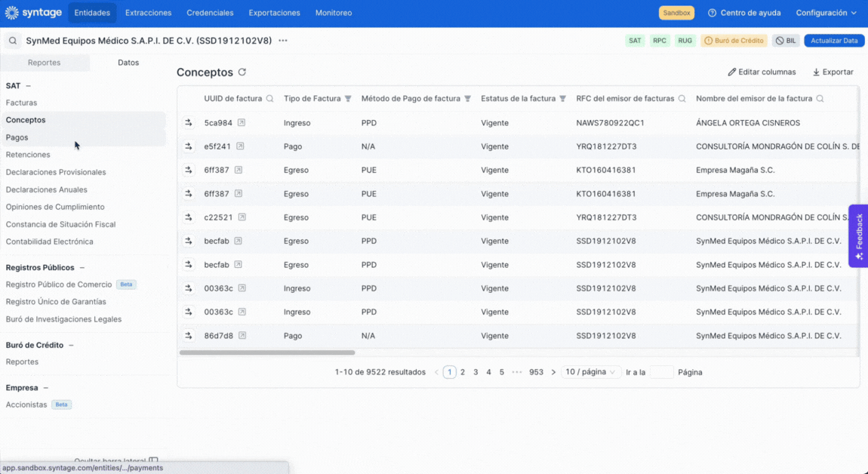This screenshot has width=868, height=474.
Task: Open the external link icon beside 86d7d8
Action: tap(242, 336)
